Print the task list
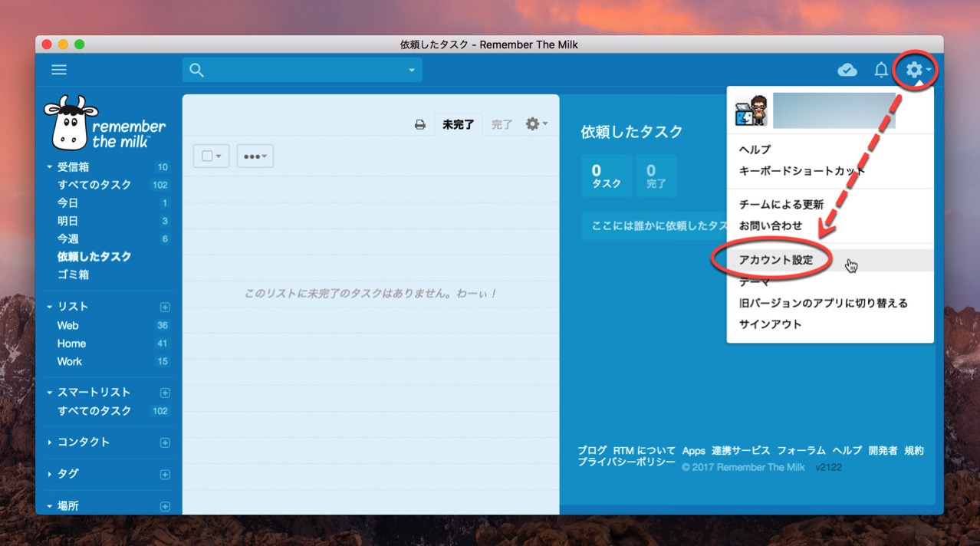Viewport: 980px width, 546px height. point(420,124)
